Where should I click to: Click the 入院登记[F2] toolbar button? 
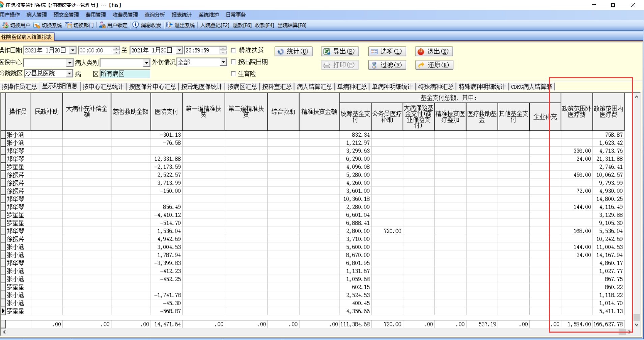click(x=215, y=25)
